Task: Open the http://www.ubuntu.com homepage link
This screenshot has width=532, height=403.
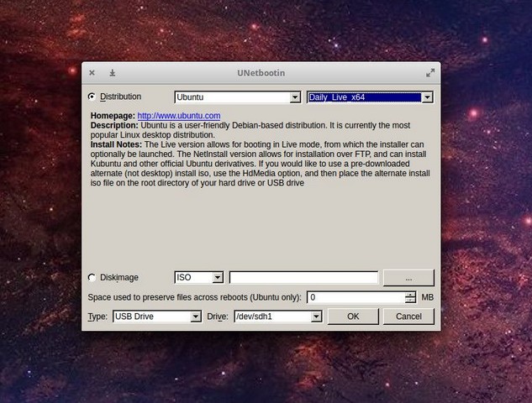Action: [x=179, y=116]
